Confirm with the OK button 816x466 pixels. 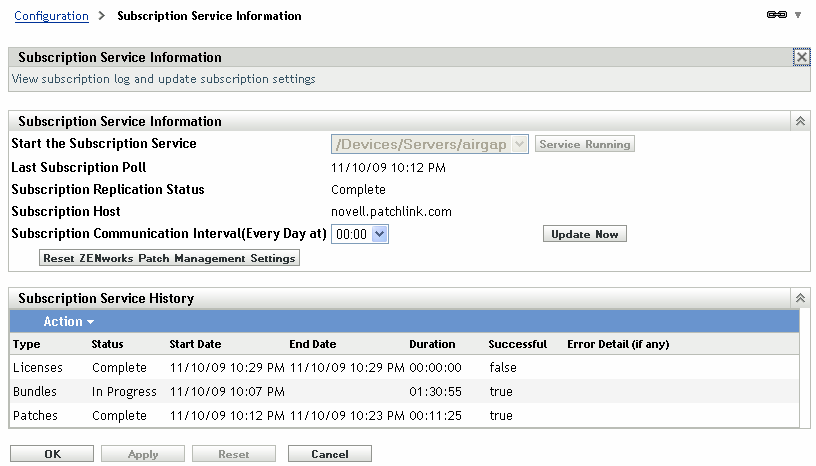53,454
